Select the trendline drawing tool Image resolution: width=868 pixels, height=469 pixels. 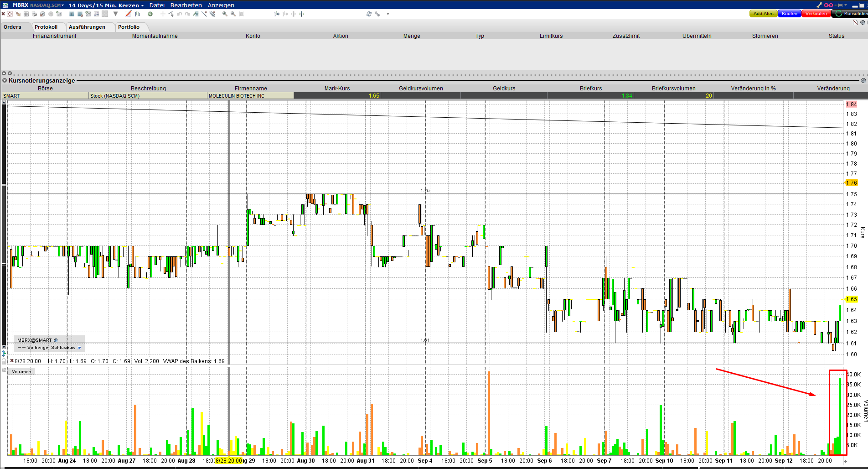pyautogui.click(x=204, y=14)
